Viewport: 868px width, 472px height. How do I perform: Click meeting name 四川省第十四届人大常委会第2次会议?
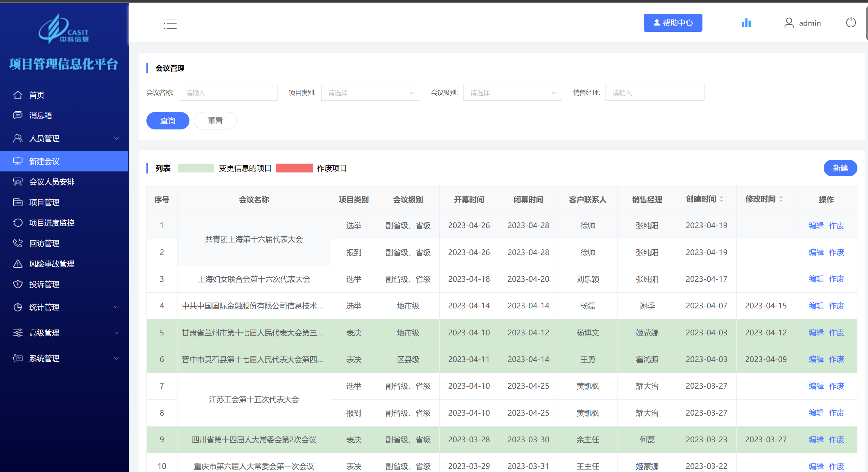254,440
